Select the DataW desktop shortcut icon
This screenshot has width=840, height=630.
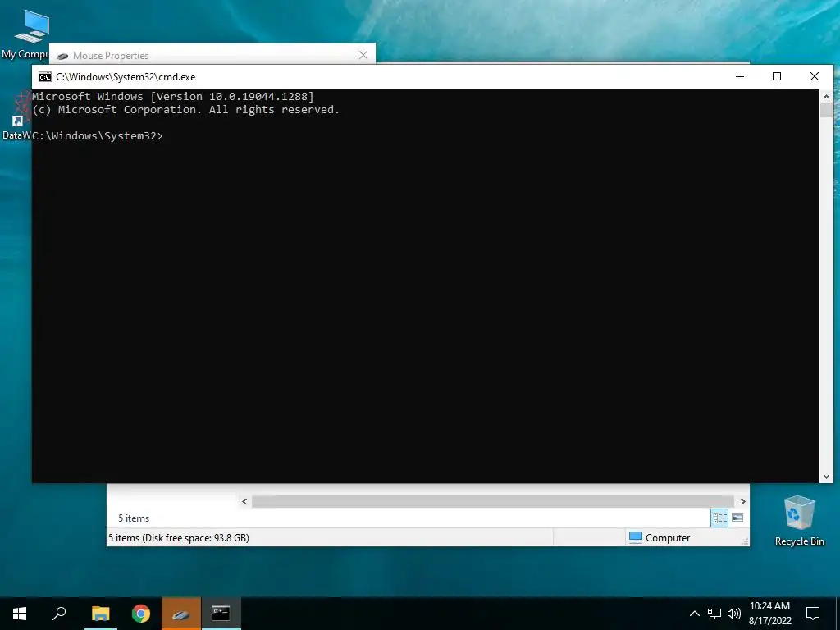click(16, 116)
